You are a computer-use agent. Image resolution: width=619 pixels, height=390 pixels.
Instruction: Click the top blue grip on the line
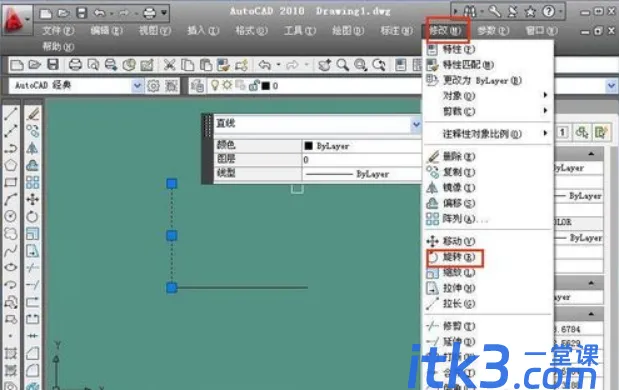coord(171,184)
